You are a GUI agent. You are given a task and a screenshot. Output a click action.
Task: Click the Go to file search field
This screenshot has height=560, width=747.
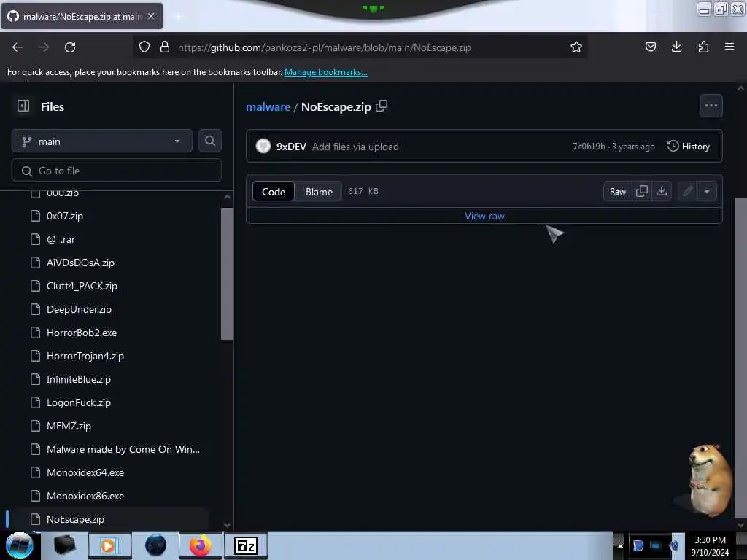coord(117,171)
